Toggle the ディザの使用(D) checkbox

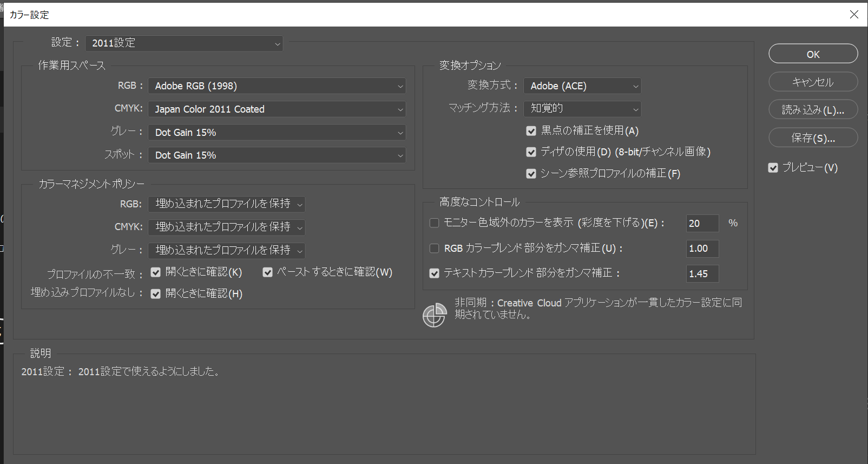531,152
